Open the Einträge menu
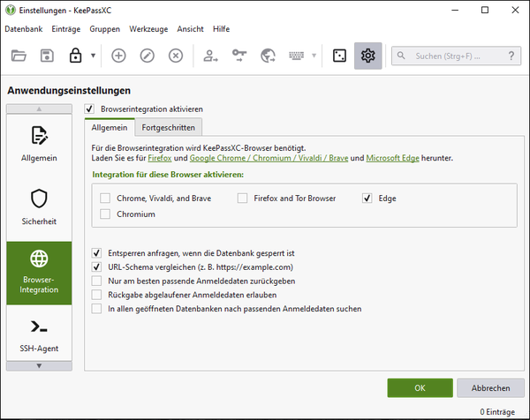Screen dimensions: 530x420 pyautogui.click(x=66, y=29)
